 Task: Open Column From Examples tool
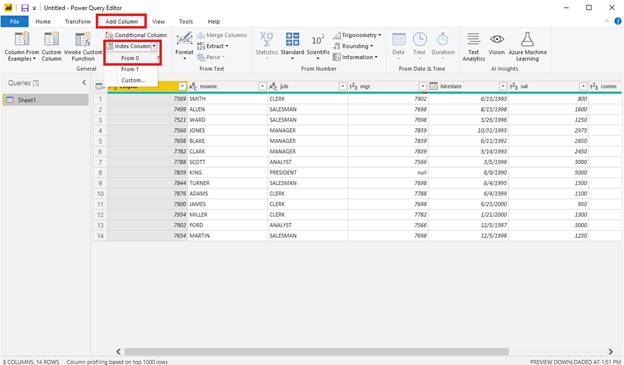(21, 46)
